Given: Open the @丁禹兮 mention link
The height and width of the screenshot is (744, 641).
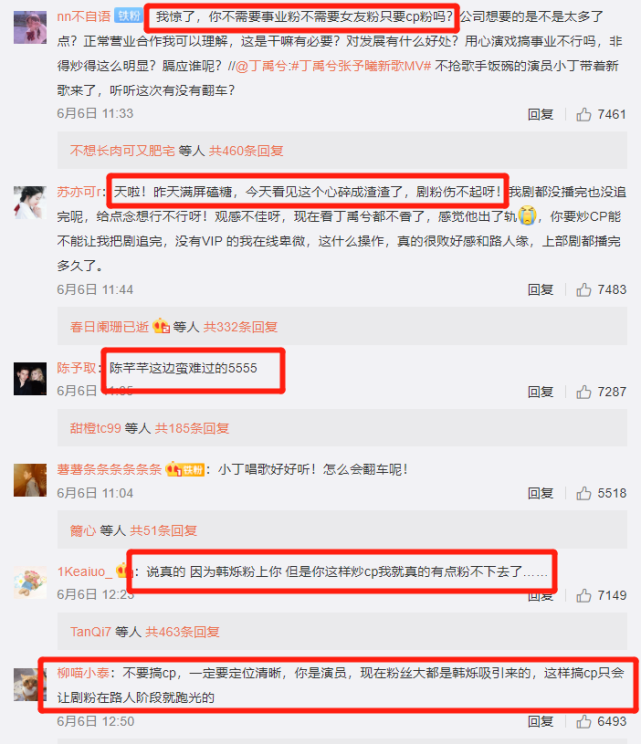Looking at the screenshot, I should tap(261, 66).
